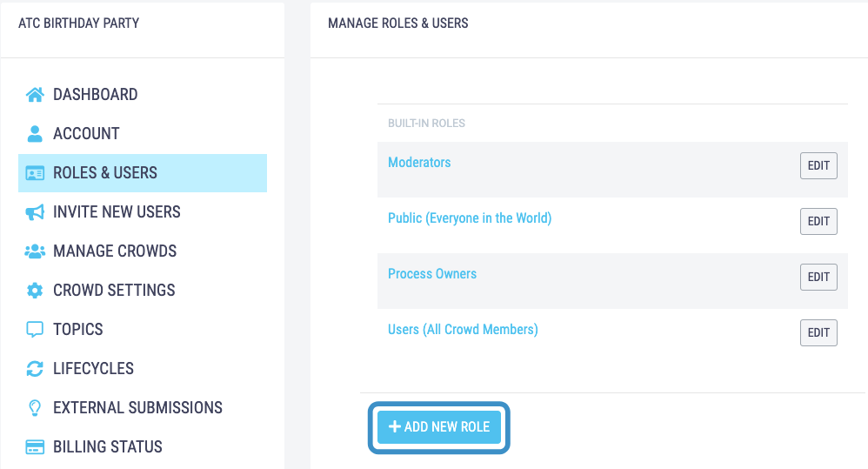This screenshot has width=868, height=469.
Task: Click the ATC Birthday Party title
Action: coord(78,23)
